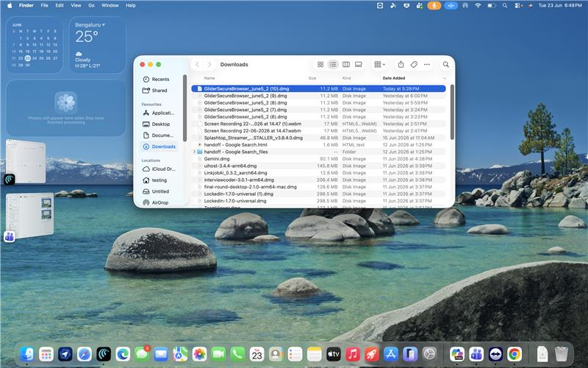Click the file list vertical scrollbar
Image resolution: width=588 pixels, height=368 pixels.
click(x=452, y=112)
